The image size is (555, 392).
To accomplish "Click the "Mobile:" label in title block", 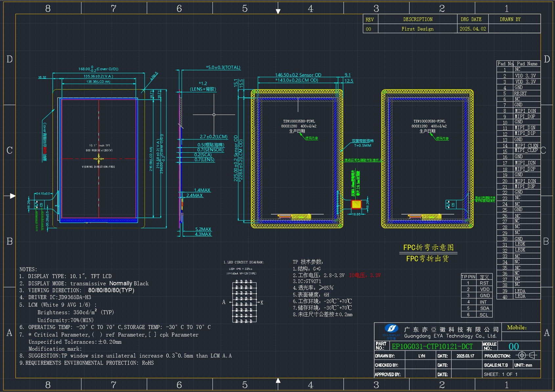I will click(517, 327).
